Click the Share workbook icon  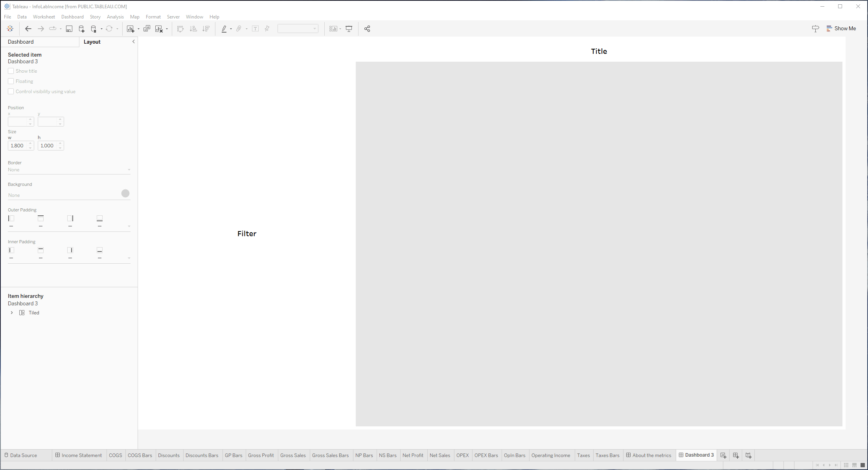[367, 29]
